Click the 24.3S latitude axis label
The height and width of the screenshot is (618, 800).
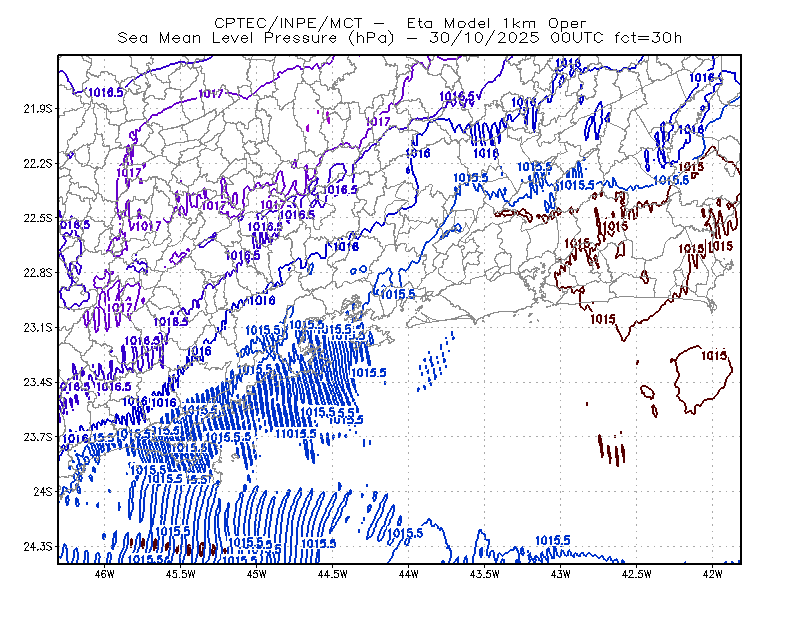38,547
